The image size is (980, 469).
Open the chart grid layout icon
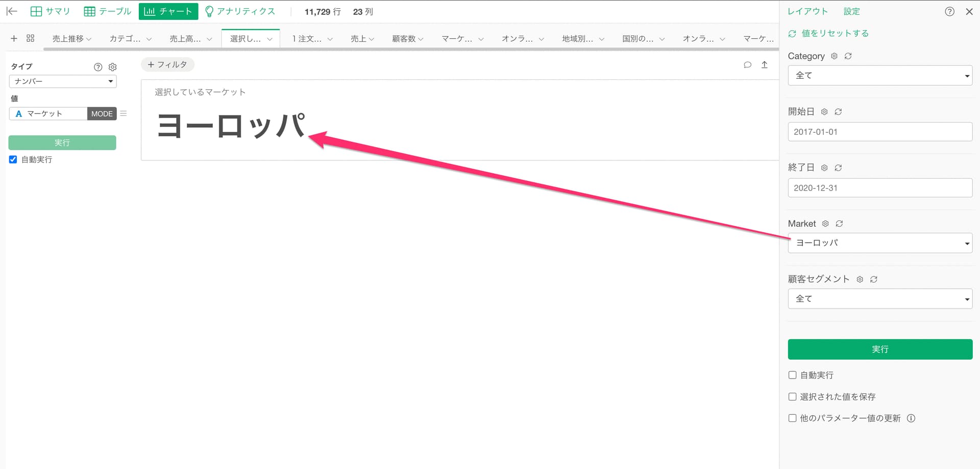pos(31,38)
